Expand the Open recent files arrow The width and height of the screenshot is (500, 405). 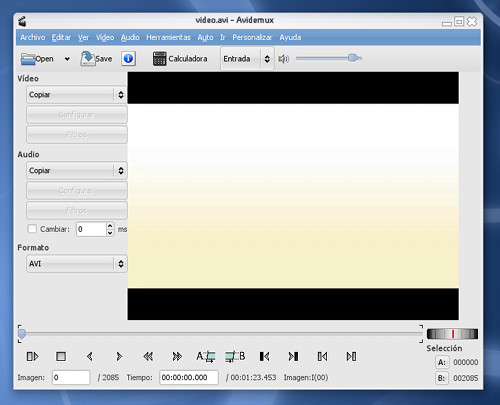[x=67, y=59]
